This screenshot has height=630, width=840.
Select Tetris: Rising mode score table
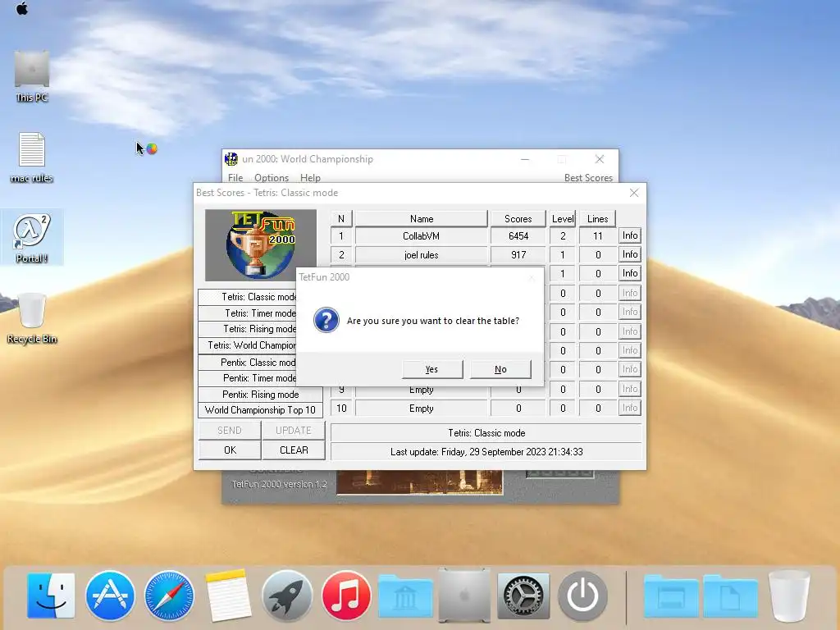[248, 329]
